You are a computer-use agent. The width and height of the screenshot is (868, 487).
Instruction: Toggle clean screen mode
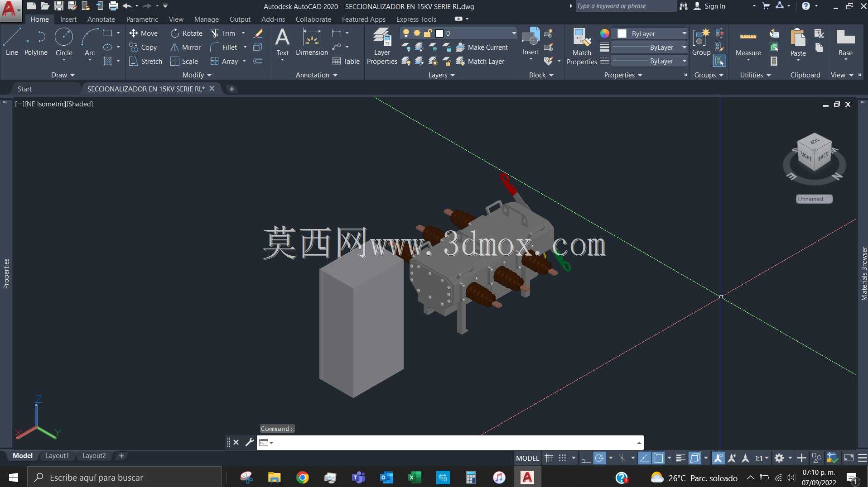pos(849,458)
